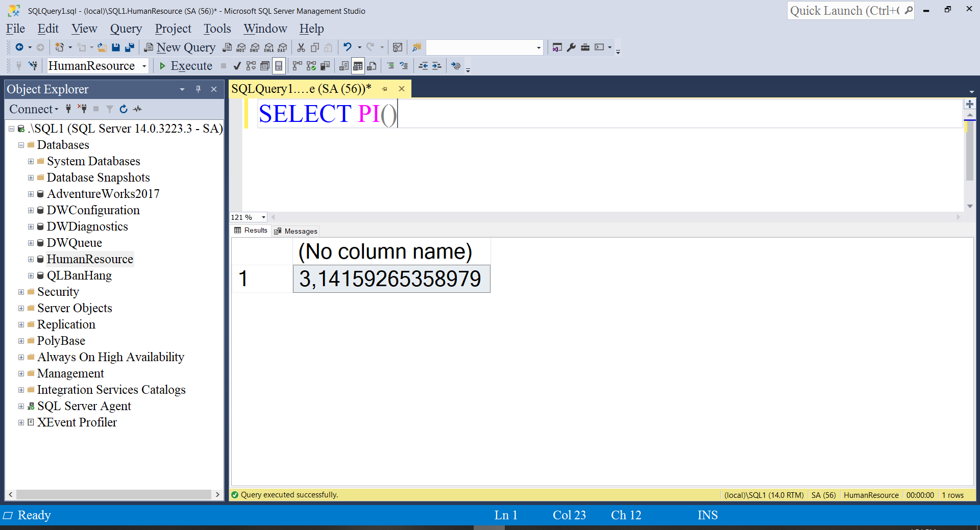980x530 pixels.
Task: Click the Undo arrow icon
Action: point(348,47)
